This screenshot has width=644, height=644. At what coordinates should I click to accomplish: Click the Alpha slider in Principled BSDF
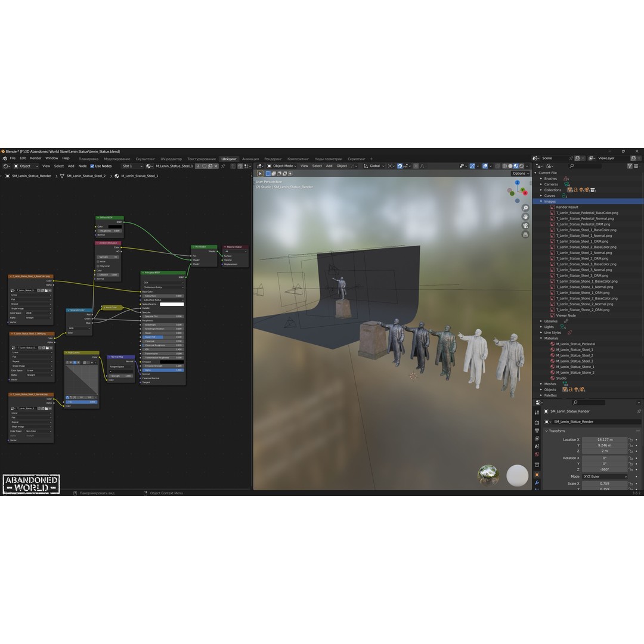[x=163, y=370]
